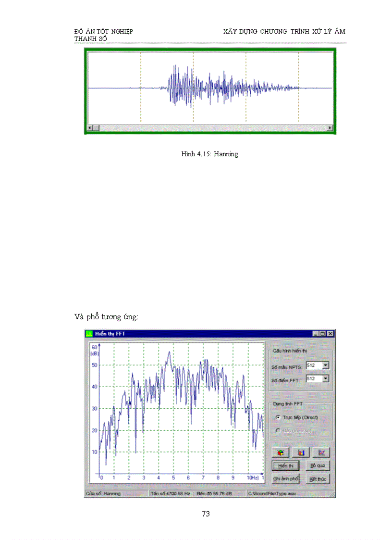Click the waveform scrollbar left arrow
Image resolution: width=392 pixels, height=540 pixels.
(x=89, y=128)
